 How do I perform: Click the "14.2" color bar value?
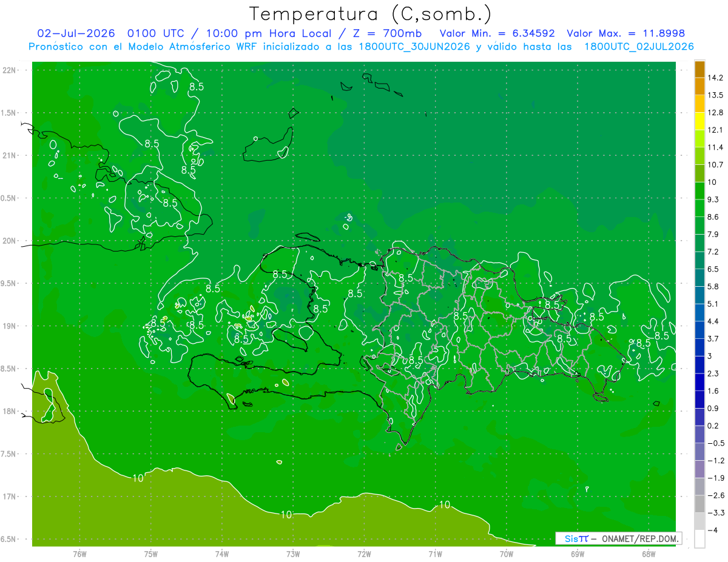715,78
